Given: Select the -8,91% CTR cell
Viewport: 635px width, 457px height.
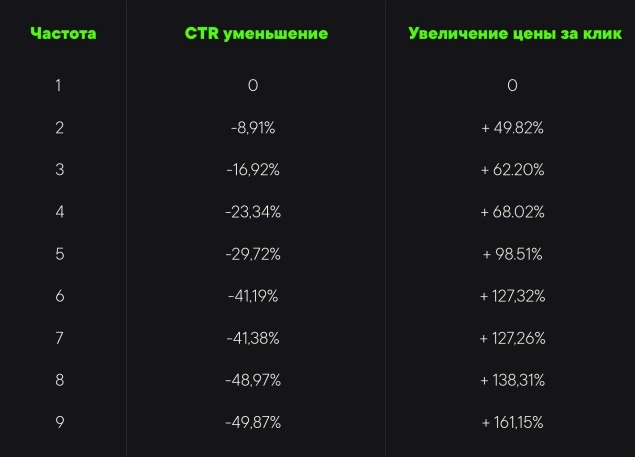Looking at the screenshot, I should (253, 128).
